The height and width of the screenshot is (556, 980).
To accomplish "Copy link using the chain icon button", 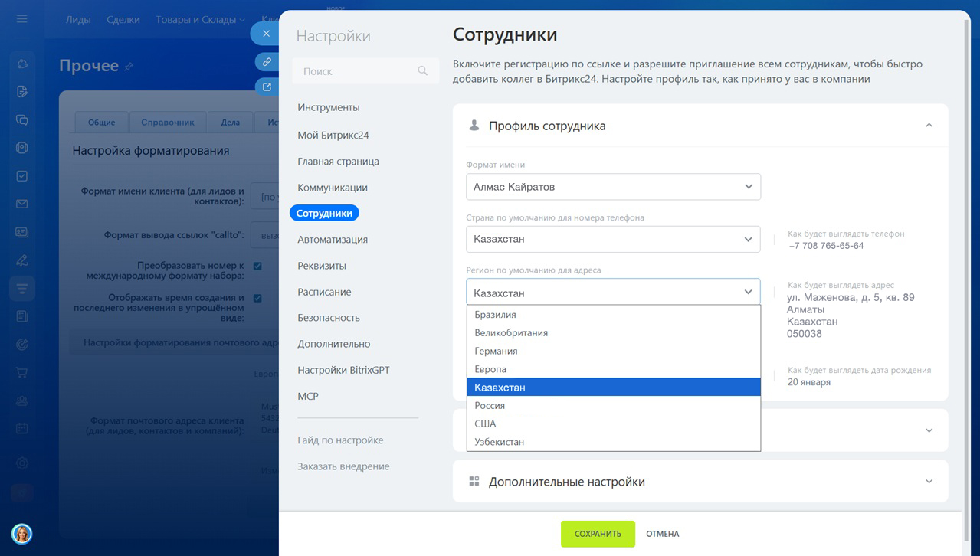I will point(267,61).
